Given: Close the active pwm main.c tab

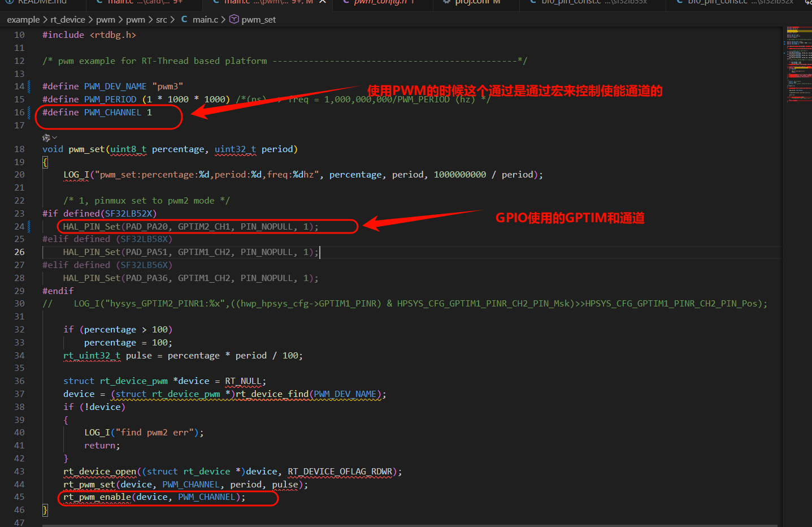Looking at the screenshot, I should tap(322, 2).
